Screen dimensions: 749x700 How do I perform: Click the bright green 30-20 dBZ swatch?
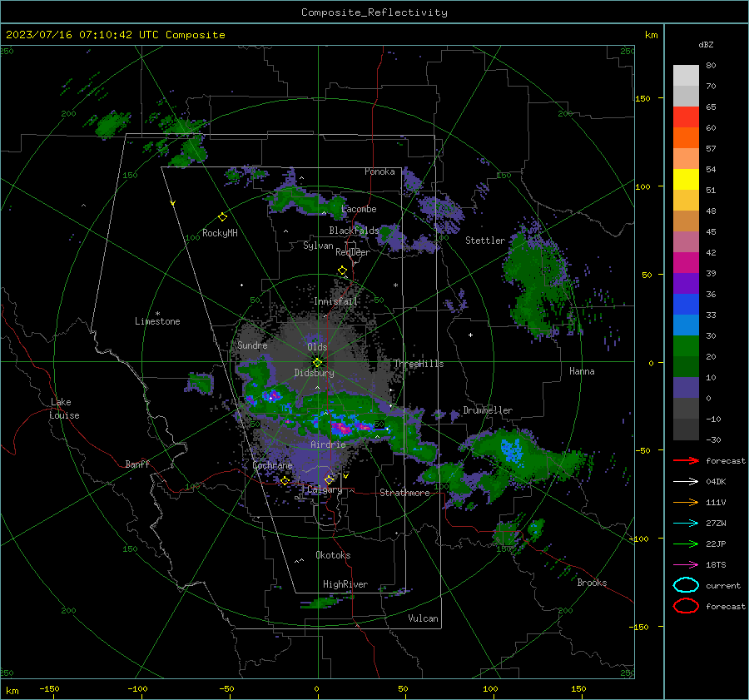tap(686, 346)
